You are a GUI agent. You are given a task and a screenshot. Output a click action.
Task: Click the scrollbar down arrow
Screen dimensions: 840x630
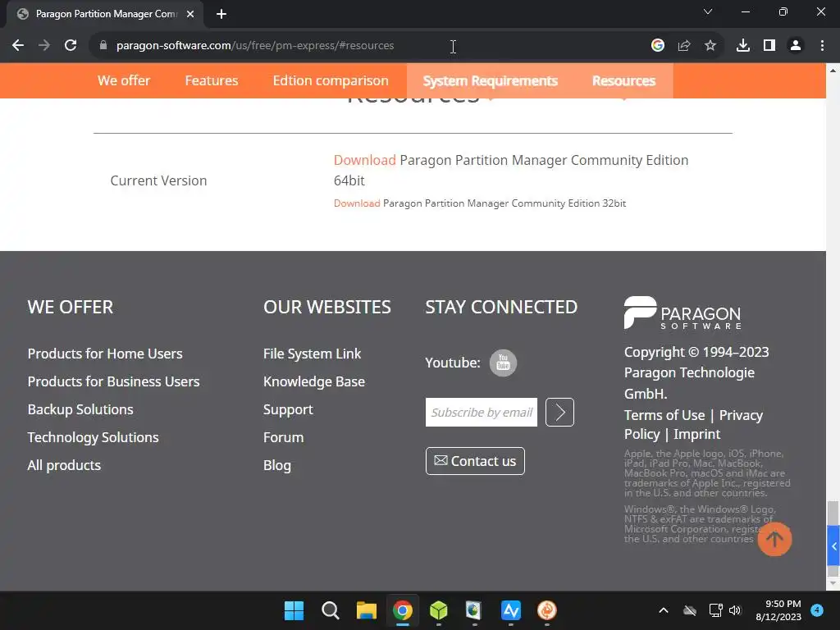click(x=833, y=583)
